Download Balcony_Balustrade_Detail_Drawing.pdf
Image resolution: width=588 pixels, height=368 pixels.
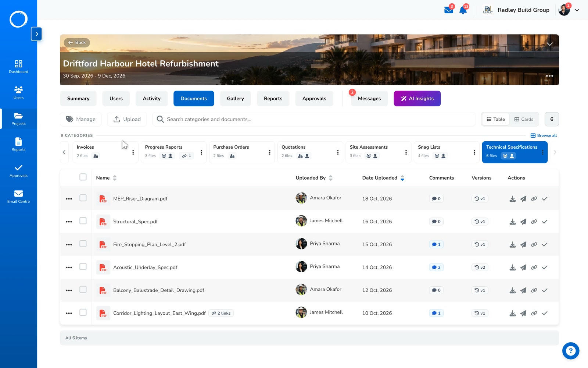click(x=513, y=290)
